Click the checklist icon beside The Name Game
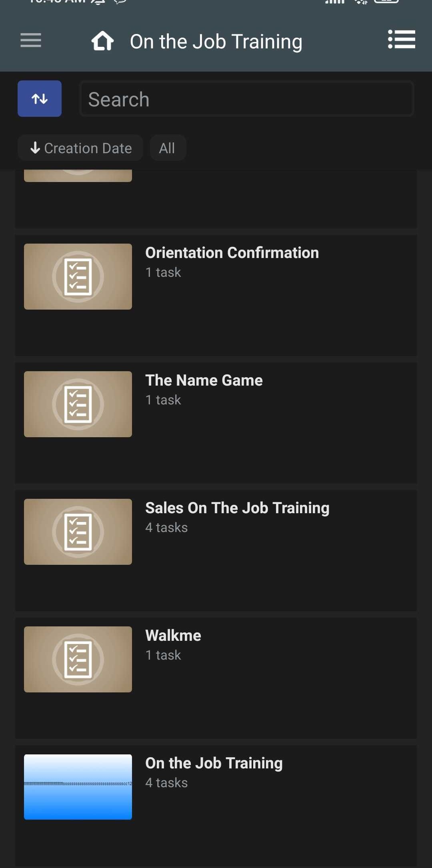Image resolution: width=432 pixels, height=868 pixels. click(78, 404)
